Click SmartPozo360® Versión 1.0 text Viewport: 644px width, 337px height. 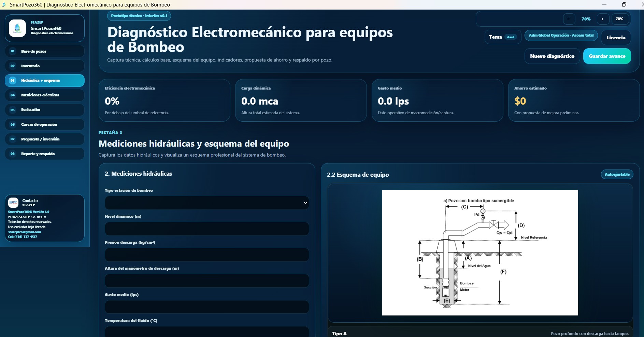pos(29,212)
